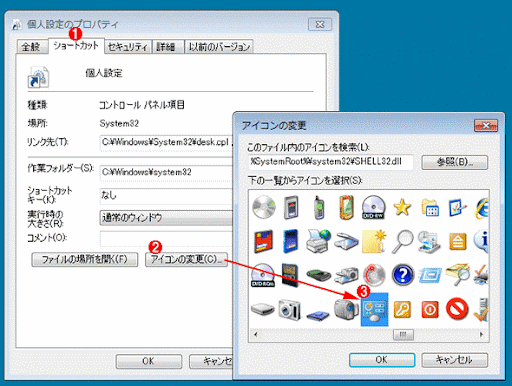Choose the orange key icon

[x=402, y=310]
